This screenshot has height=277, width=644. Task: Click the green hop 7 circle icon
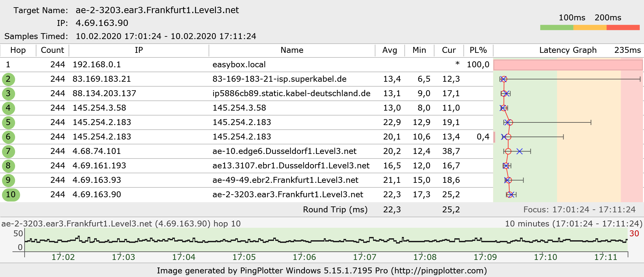tap(8, 151)
